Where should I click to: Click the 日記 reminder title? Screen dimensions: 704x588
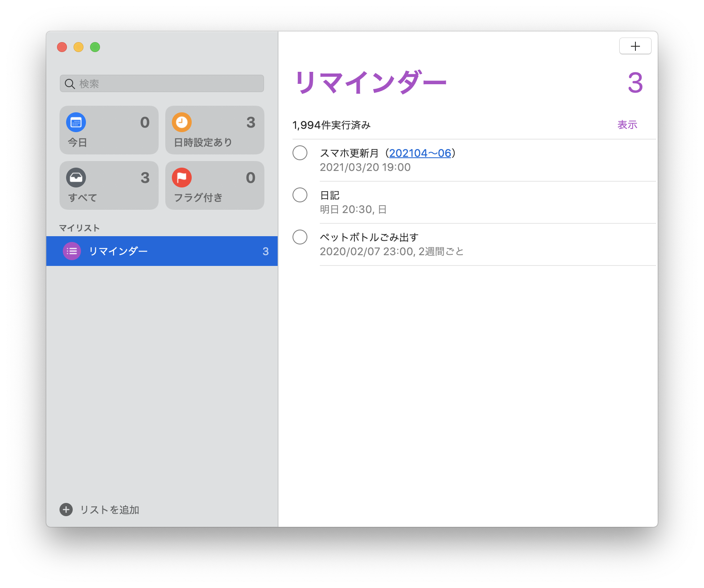click(330, 195)
